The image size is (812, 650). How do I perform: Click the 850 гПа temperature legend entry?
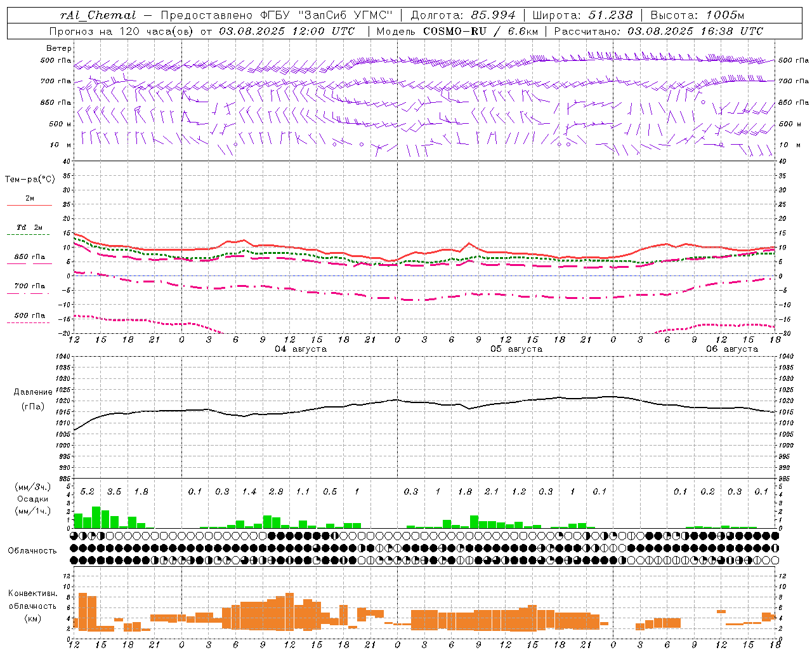tap(30, 257)
